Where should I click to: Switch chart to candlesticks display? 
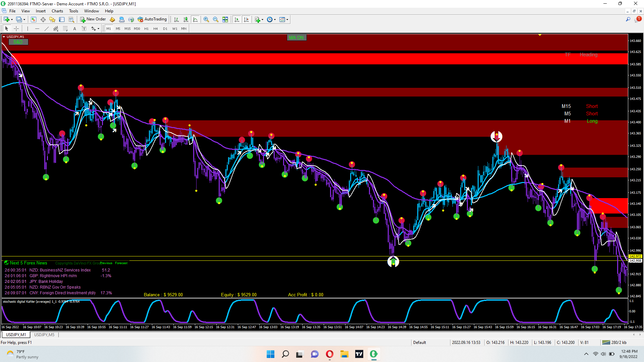185,19
